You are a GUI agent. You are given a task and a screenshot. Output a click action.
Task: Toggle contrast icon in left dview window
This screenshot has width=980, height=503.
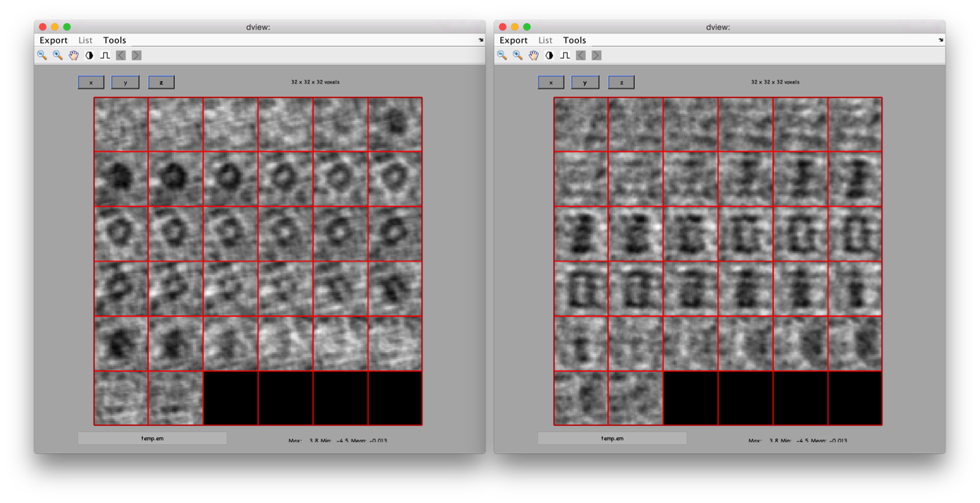[x=89, y=55]
